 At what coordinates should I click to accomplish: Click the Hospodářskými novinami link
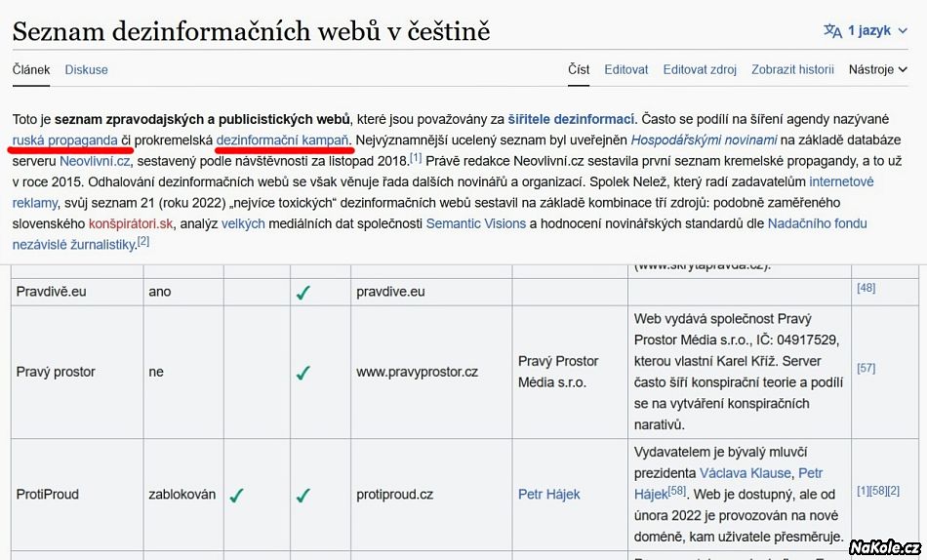pos(704,140)
